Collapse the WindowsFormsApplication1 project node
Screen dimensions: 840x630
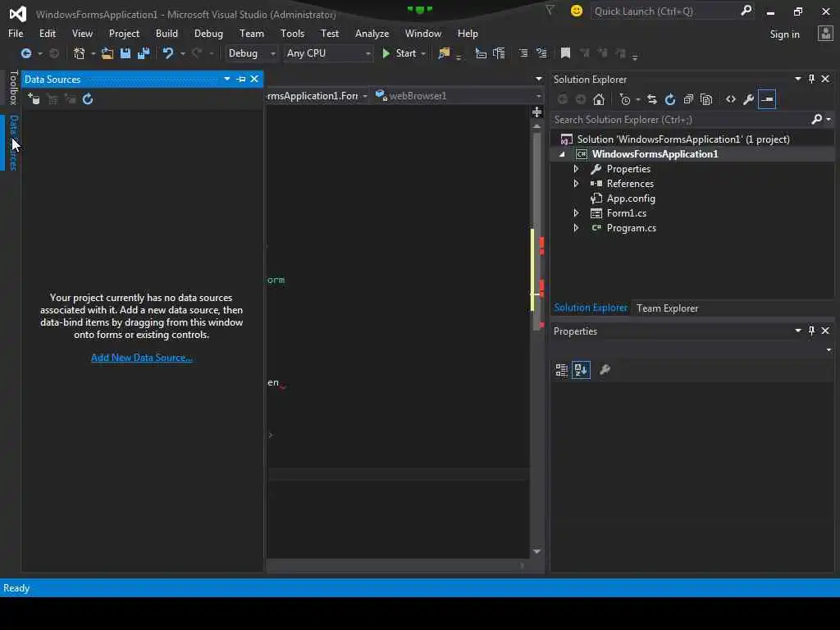coord(562,154)
